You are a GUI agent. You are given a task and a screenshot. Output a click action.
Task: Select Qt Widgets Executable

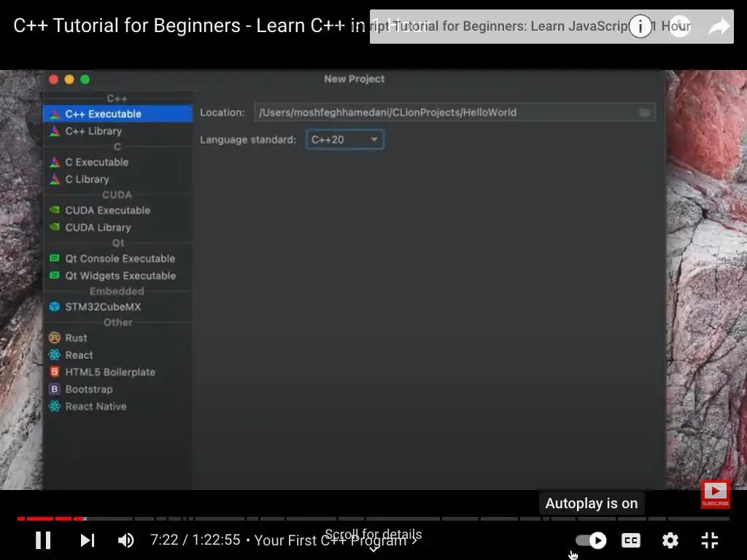click(117, 276)
